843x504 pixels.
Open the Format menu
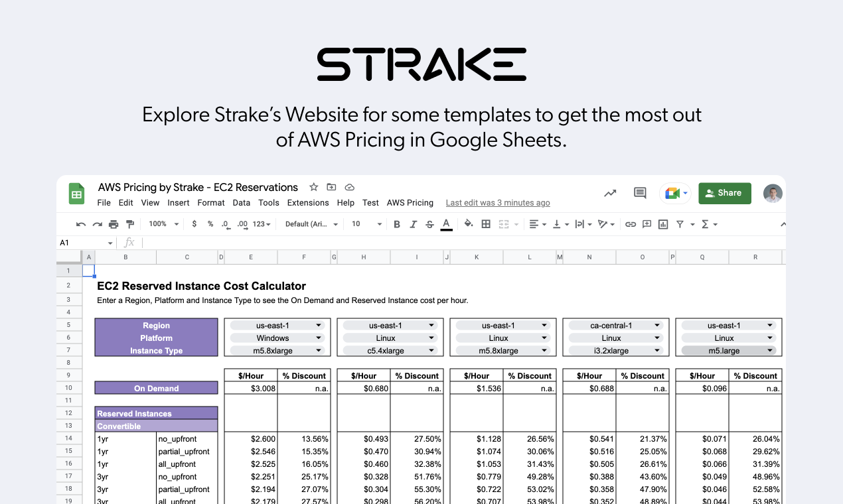point(211,203)
